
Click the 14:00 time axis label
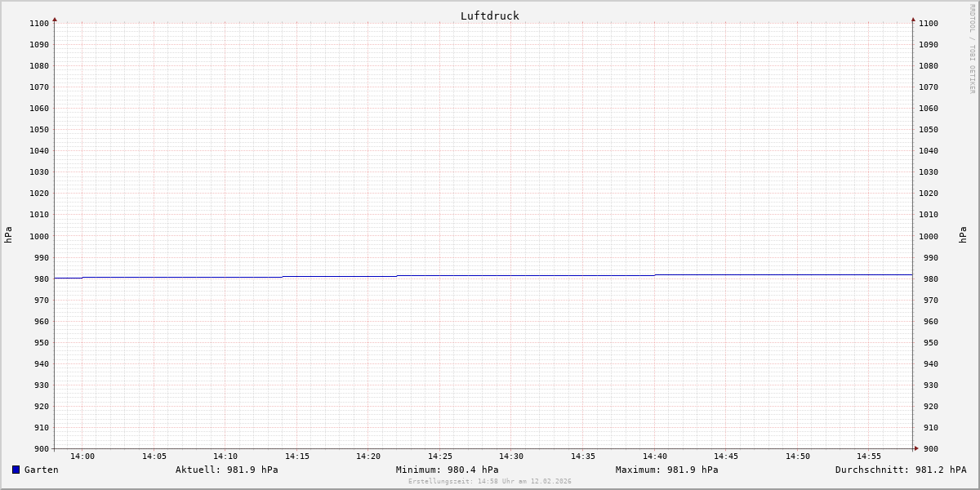coord(82,457)
